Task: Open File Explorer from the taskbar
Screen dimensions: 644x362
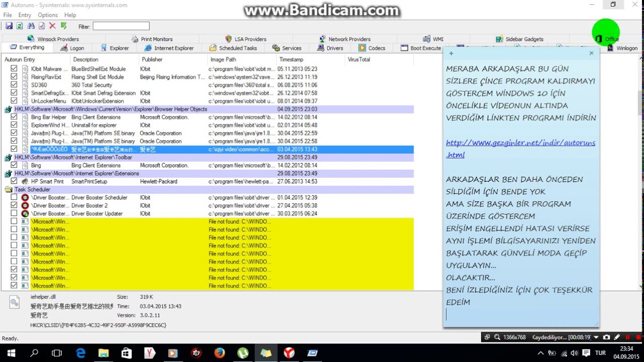Action: 104,353
